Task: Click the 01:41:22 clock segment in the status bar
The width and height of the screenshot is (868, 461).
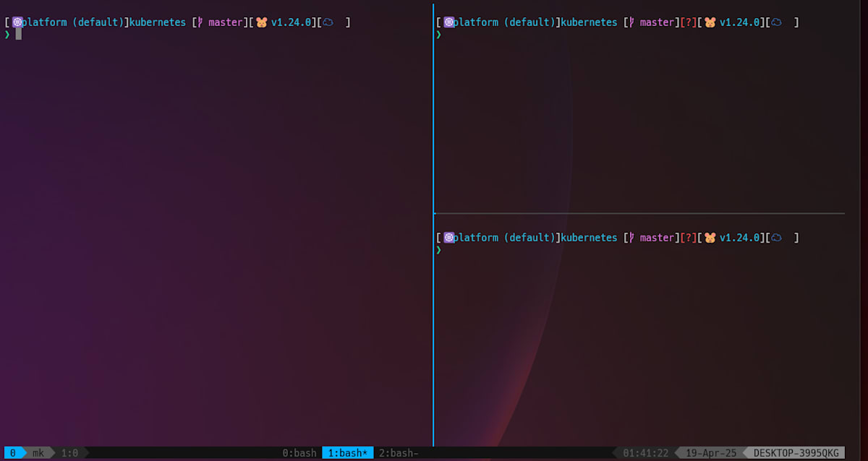Action: pyautogui.click(x=646, y=453)
